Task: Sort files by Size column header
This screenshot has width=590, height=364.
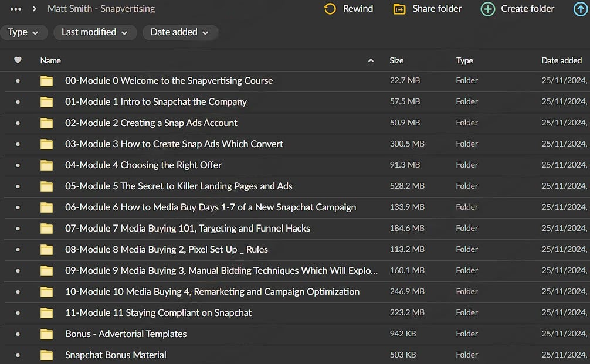Action: [x=396, y=60]
